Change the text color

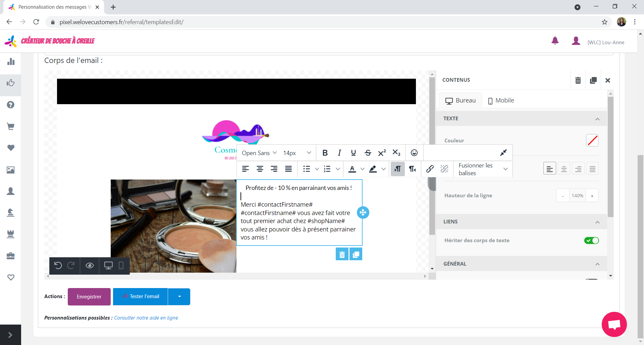click(352, 169)
